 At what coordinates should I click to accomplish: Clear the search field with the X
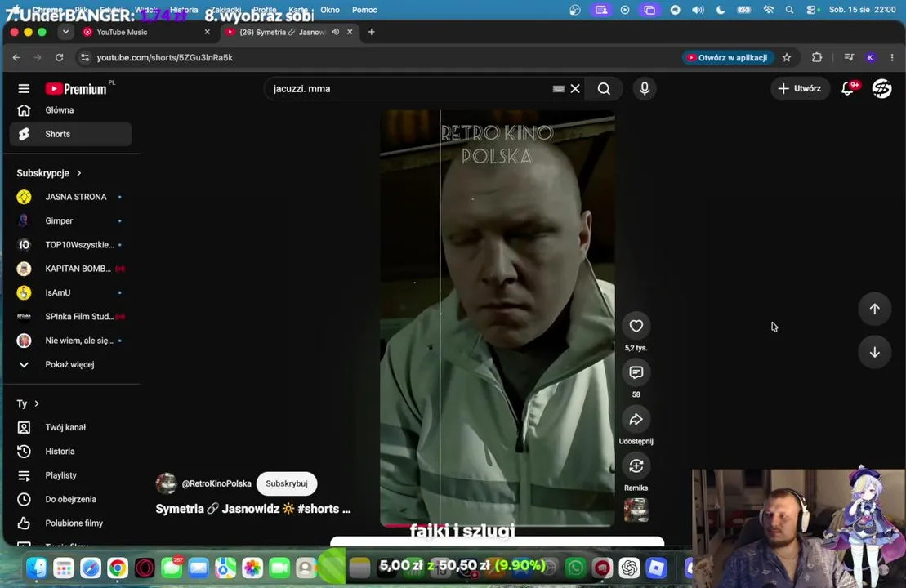(x=575, y=88)
